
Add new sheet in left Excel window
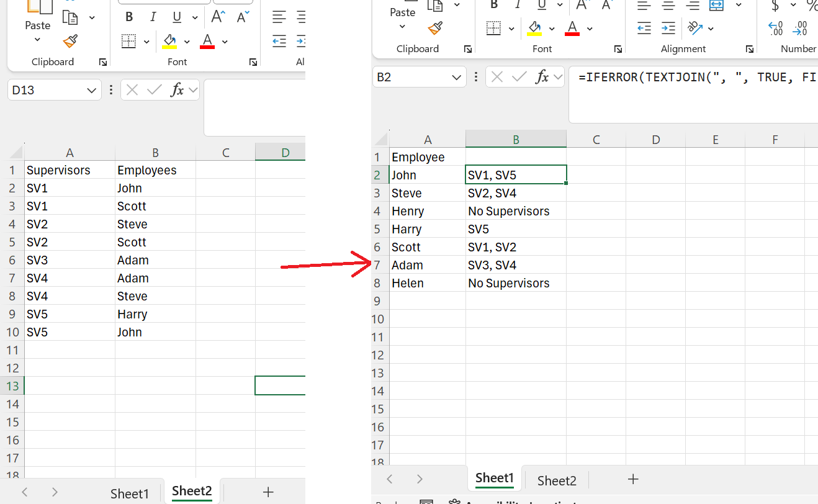point(268,492)
